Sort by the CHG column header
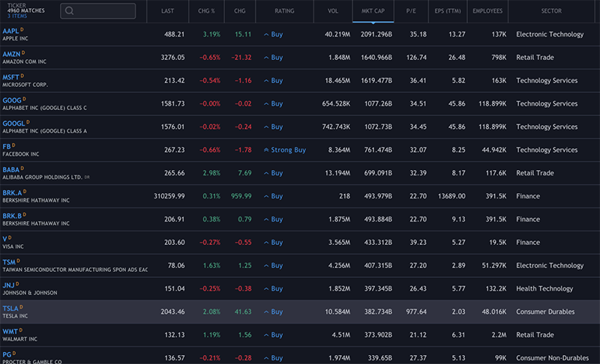600x364 pixels. (x=240, y=11)
